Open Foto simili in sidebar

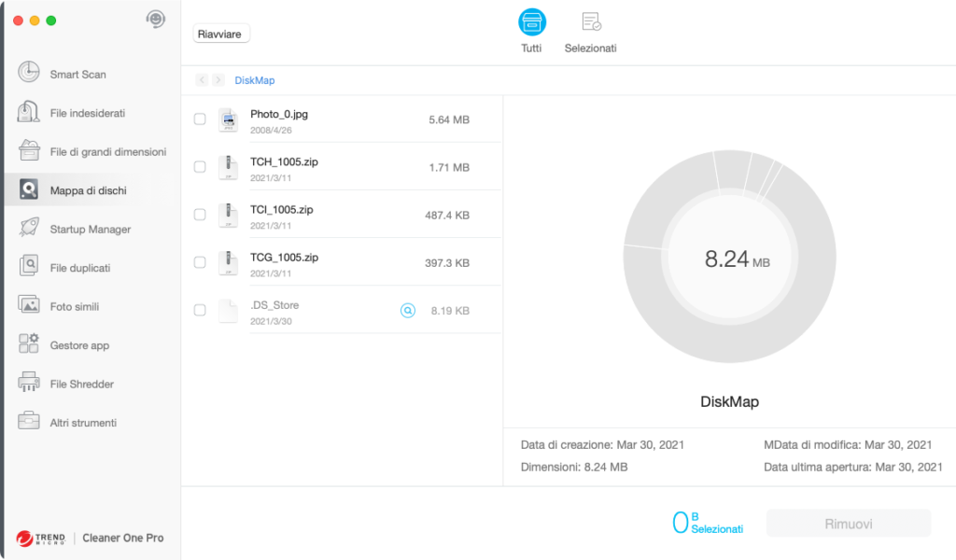74,306
